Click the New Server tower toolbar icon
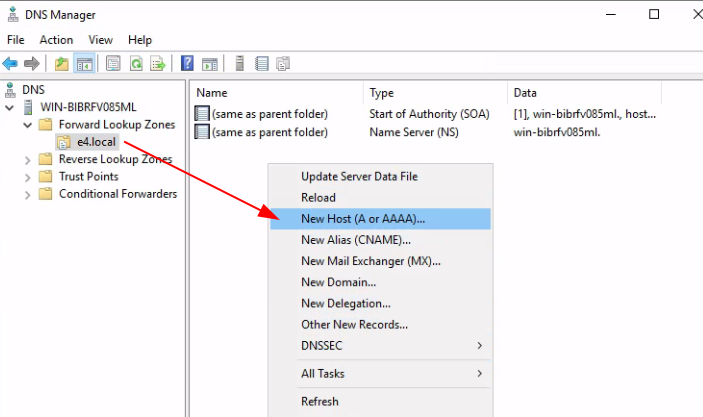 coord(239,63)
